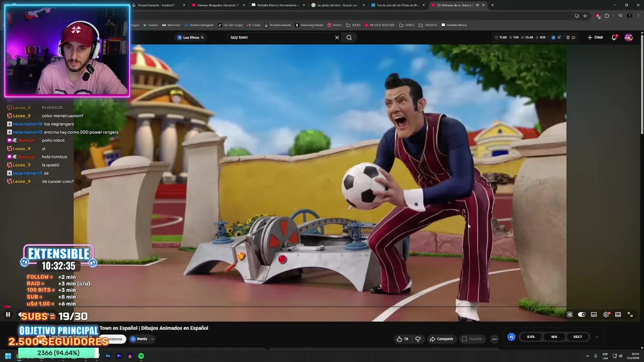Enter fullscreen in the video player
Viewport: 644px width, 362px height.
click(630, 315)
